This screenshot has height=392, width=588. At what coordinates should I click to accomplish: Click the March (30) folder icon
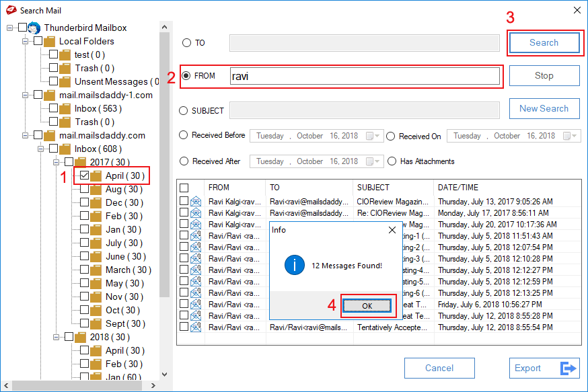click(x=96, y=270)
